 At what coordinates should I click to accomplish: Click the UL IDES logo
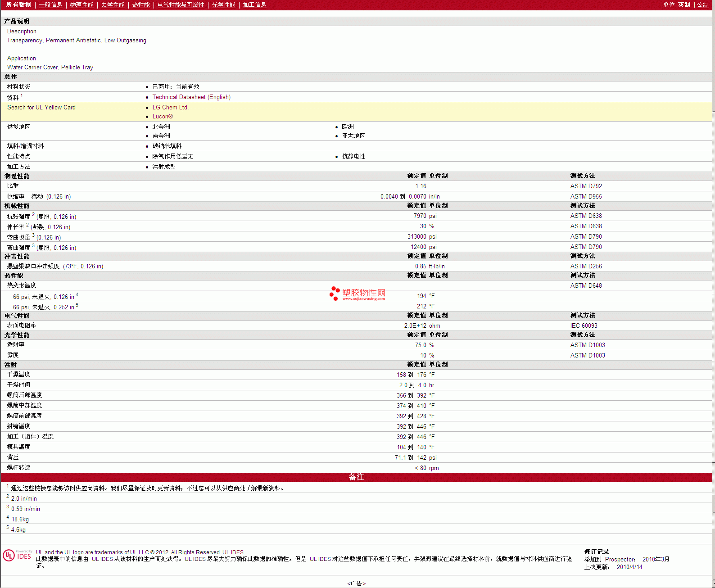coord(18,555)
